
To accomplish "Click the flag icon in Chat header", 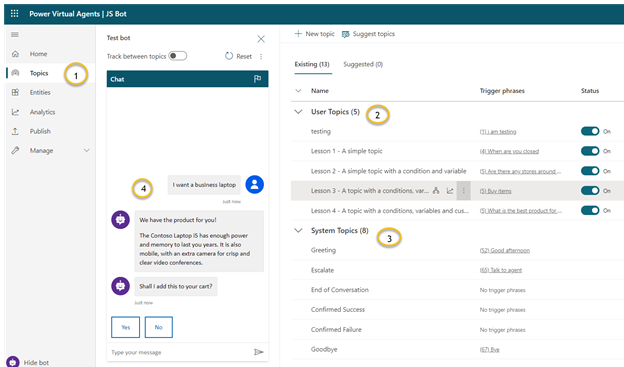I will click(x=257, y=79).
